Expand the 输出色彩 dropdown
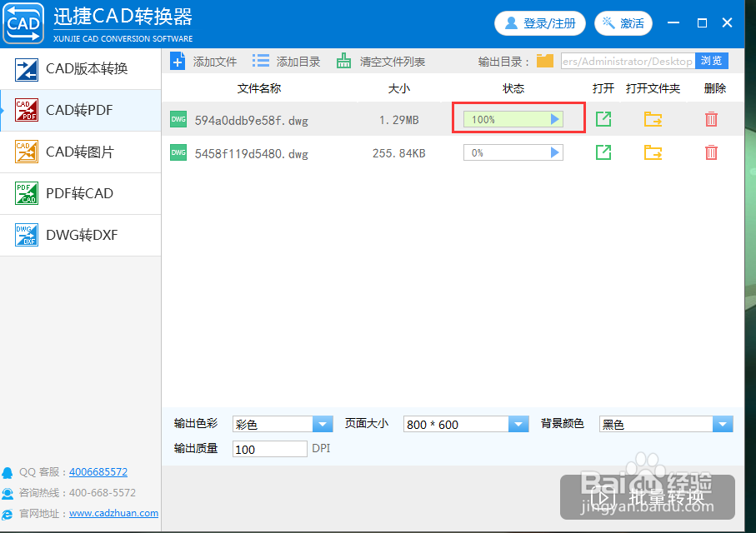 [x=323, y=424]
